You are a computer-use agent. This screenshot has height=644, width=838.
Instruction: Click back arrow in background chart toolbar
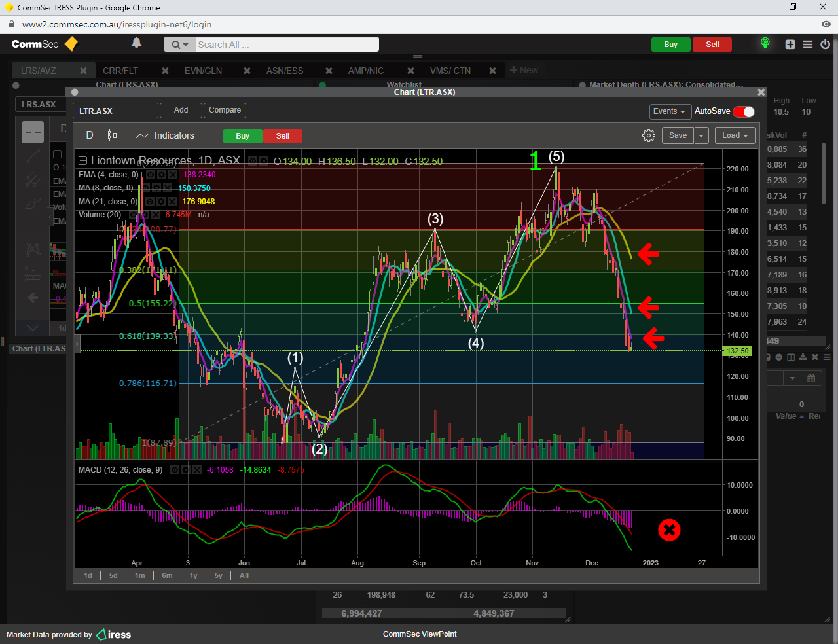[33, 298]
